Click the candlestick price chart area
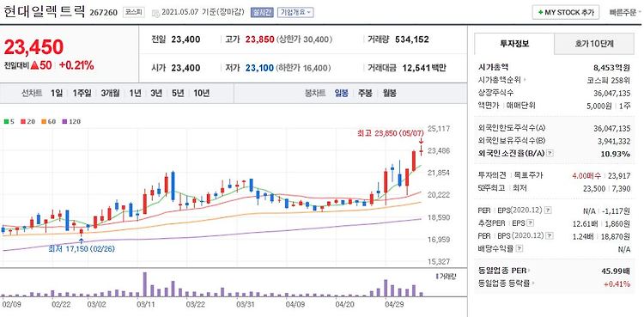 click(x=211, y=194)
